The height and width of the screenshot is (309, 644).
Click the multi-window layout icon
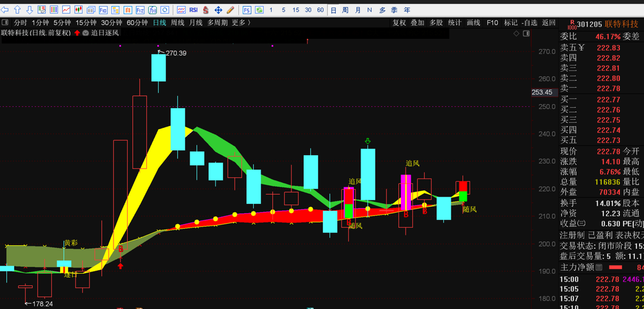pos(91,9)
